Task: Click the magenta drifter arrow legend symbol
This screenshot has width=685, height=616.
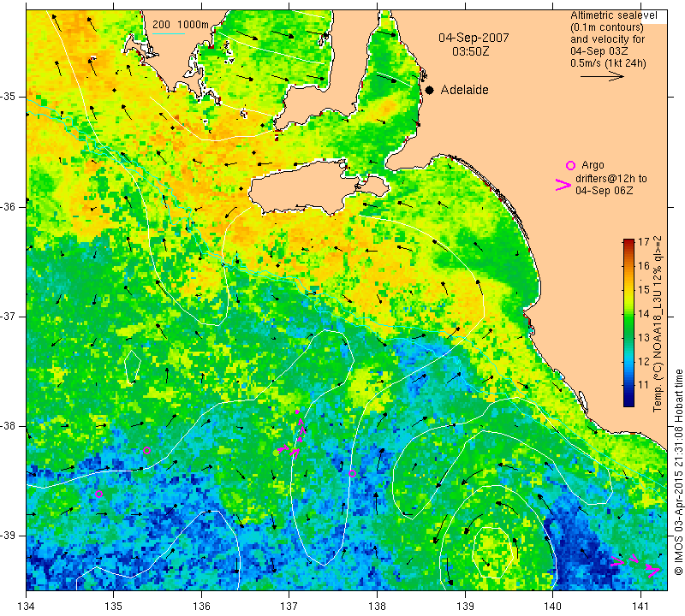Action: pyautogui.click(x=563, y=185)
